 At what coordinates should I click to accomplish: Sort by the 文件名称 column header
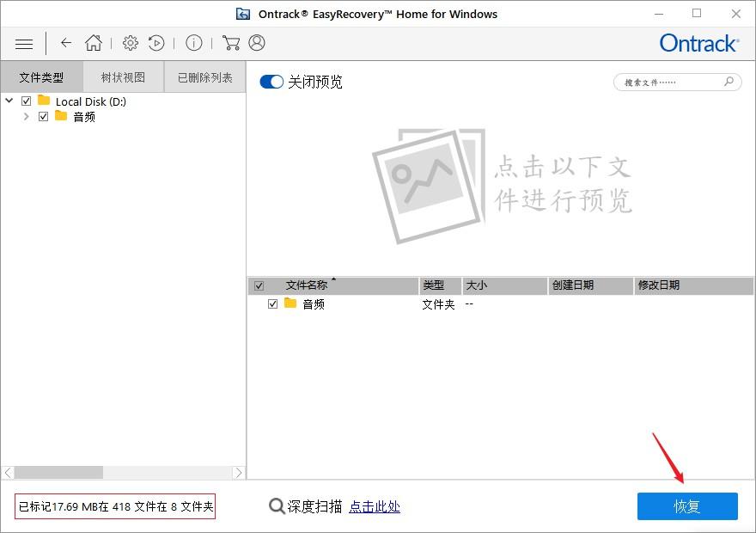(306, 285)
